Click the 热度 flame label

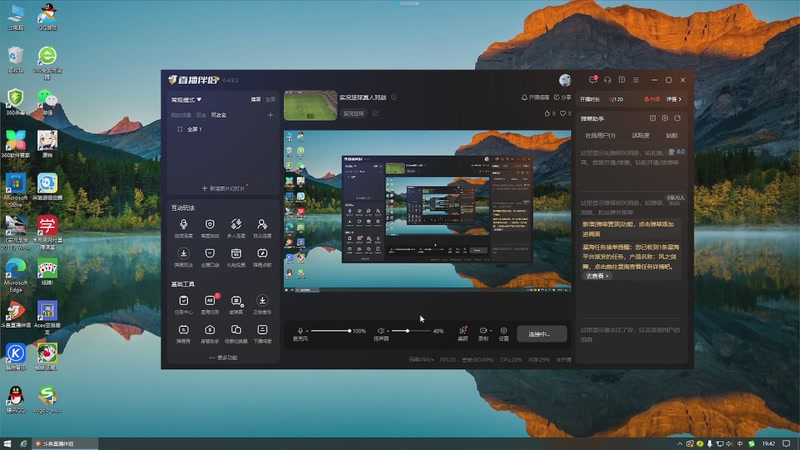652,99
